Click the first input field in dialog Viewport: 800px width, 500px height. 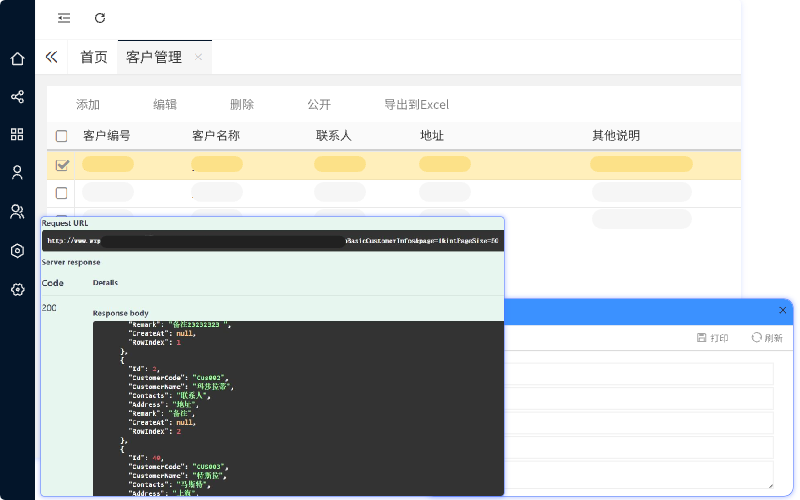pos(640,374)
